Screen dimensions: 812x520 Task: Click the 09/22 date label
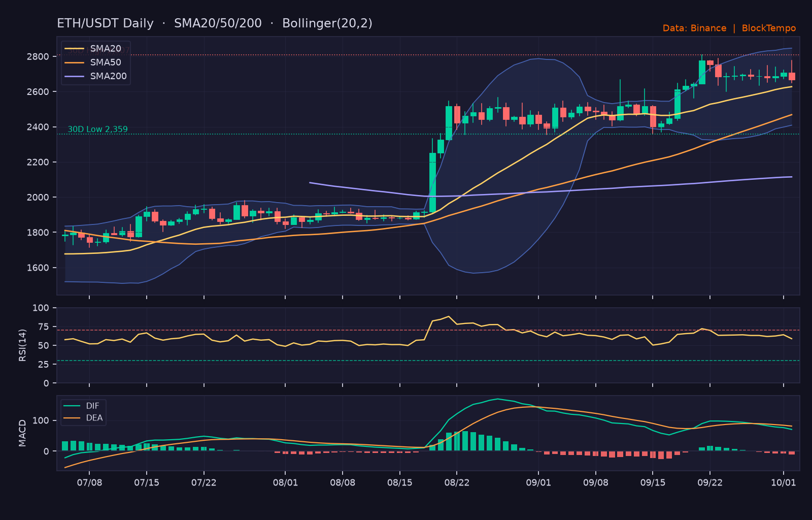pyautogui.click(x=710, y=482)
